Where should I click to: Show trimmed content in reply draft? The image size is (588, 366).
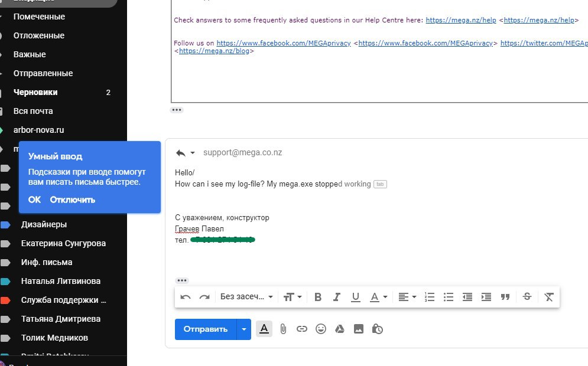pos(182,280)
